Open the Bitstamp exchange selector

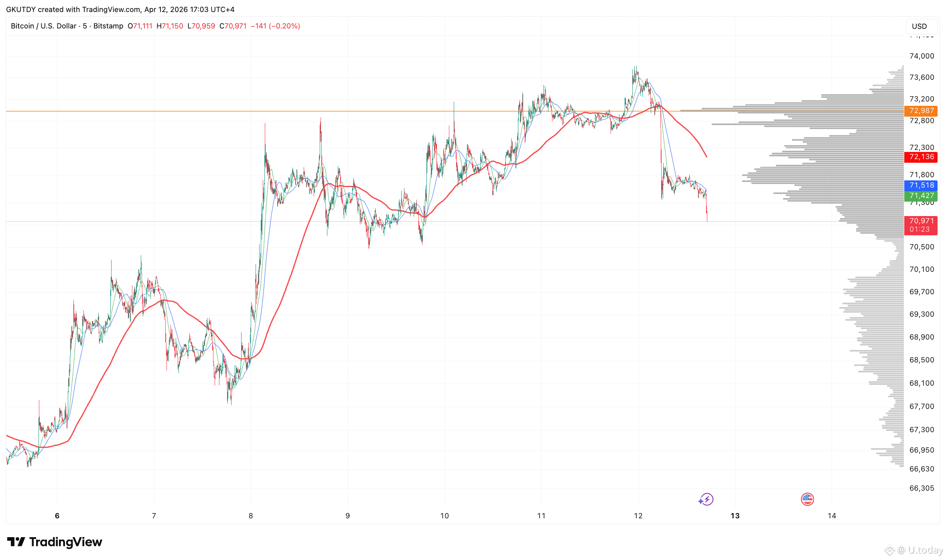pos(108,26)
